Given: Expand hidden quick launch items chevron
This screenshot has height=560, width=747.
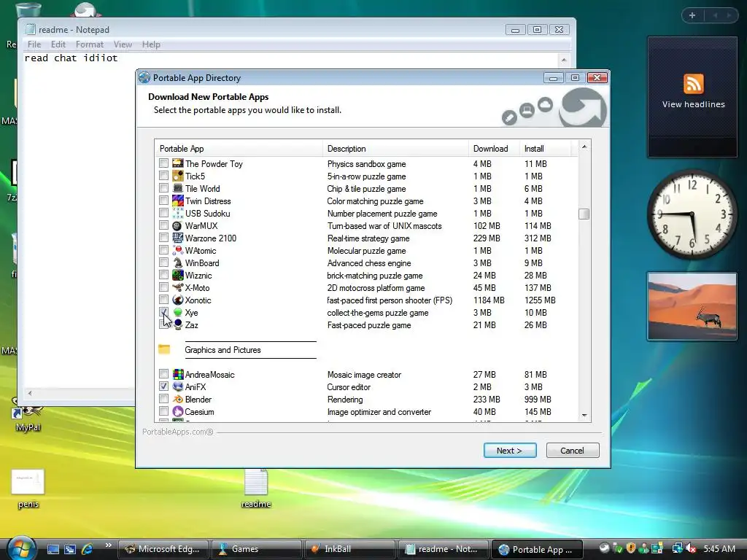Looking at the screenshot, I should 108,545.
